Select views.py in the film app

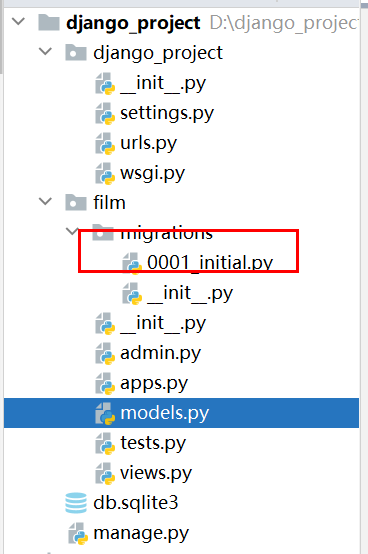[x=156, y=473]
